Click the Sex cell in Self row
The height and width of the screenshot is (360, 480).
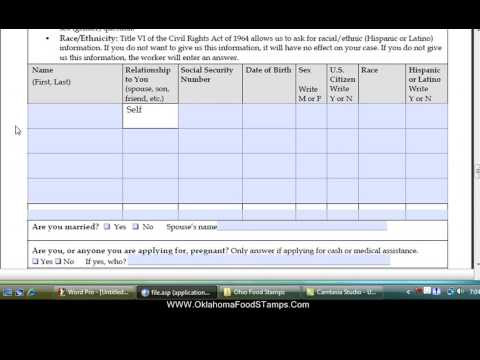coord(311,116)
